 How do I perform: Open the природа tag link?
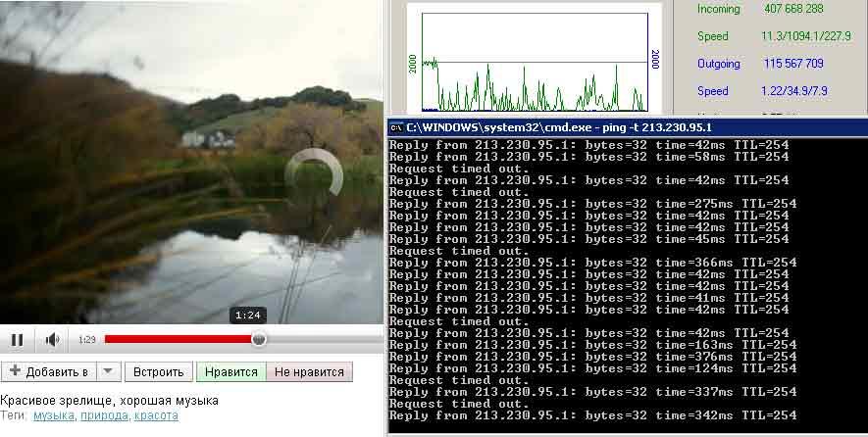(104, 416)
